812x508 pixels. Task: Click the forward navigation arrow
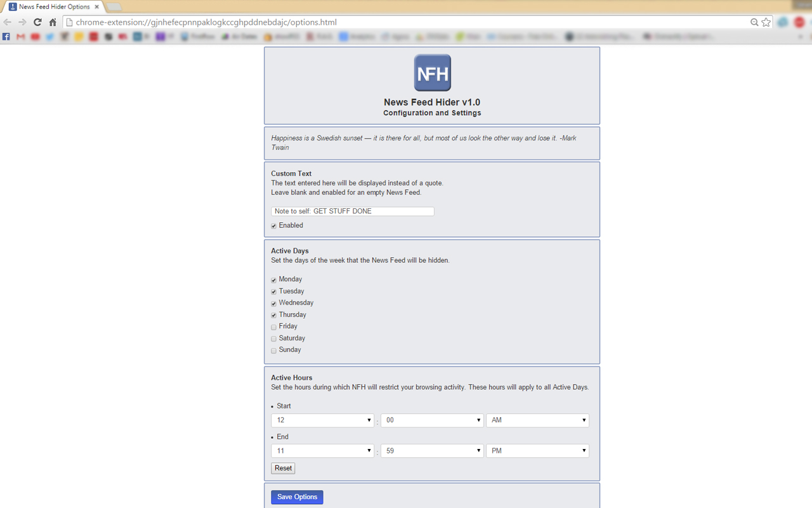(x=22, y=21)
